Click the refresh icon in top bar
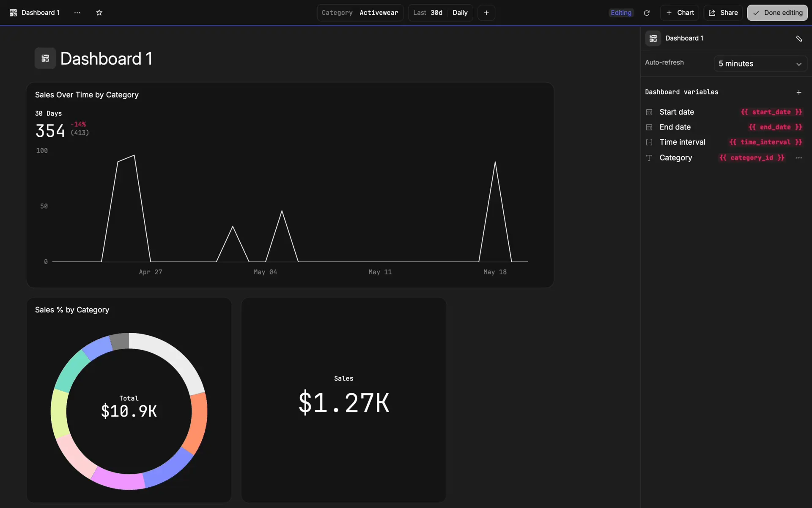812x508 pixels. (x=646, y=13)
